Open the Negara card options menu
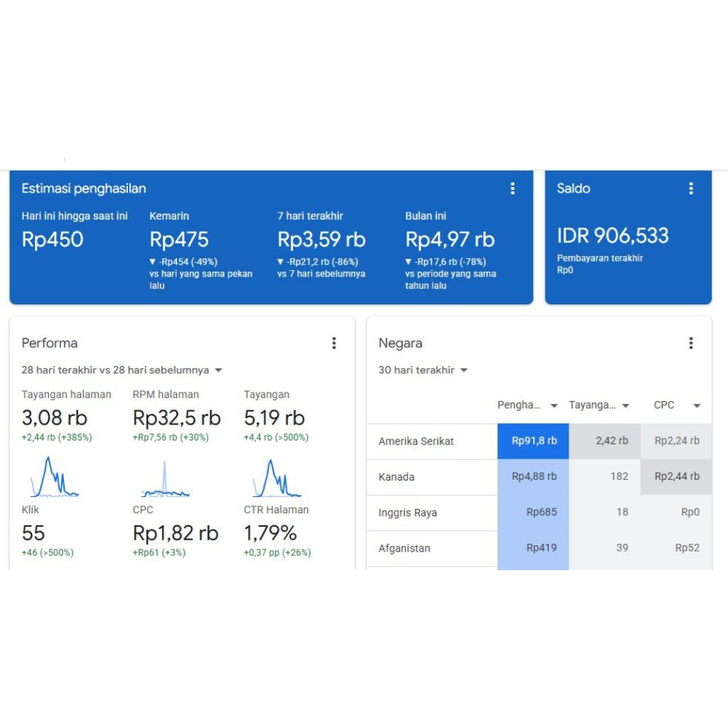Viewport: 728px width, 728px height. pos(691,343)
